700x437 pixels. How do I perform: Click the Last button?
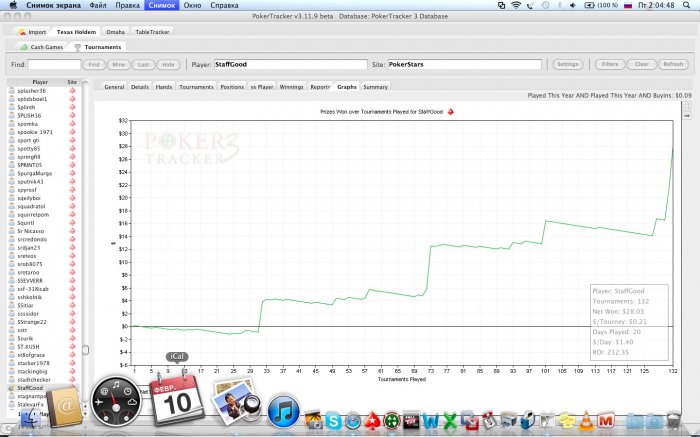point(143,64)
